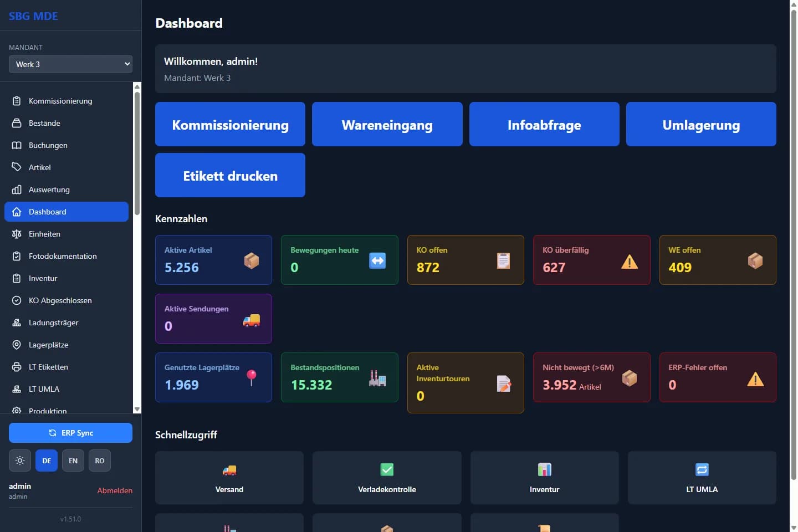Click the warning icon on KO überfällig card

[630, 261]
